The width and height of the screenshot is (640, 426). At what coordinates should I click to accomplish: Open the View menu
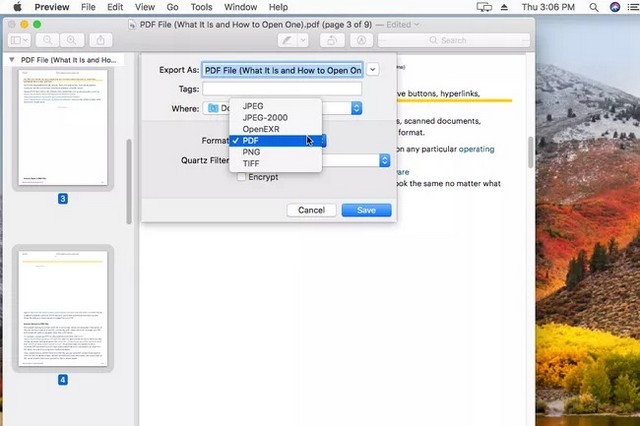tap(145, 7)
